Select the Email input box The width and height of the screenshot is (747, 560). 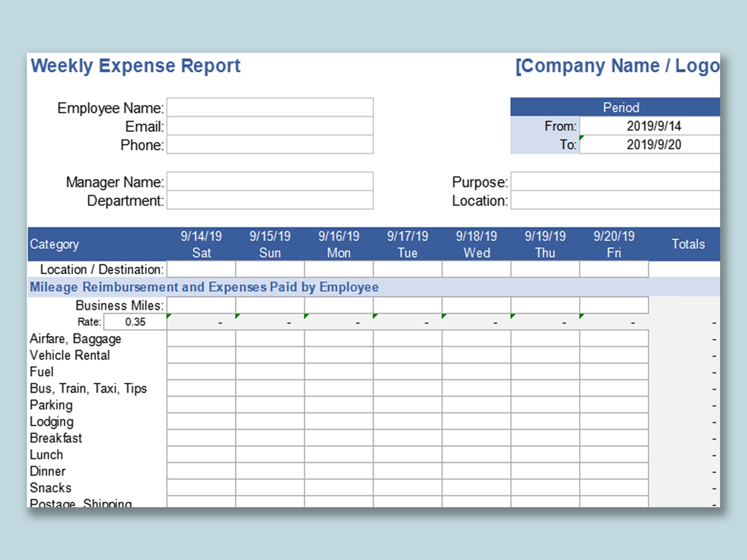[270, 126]
